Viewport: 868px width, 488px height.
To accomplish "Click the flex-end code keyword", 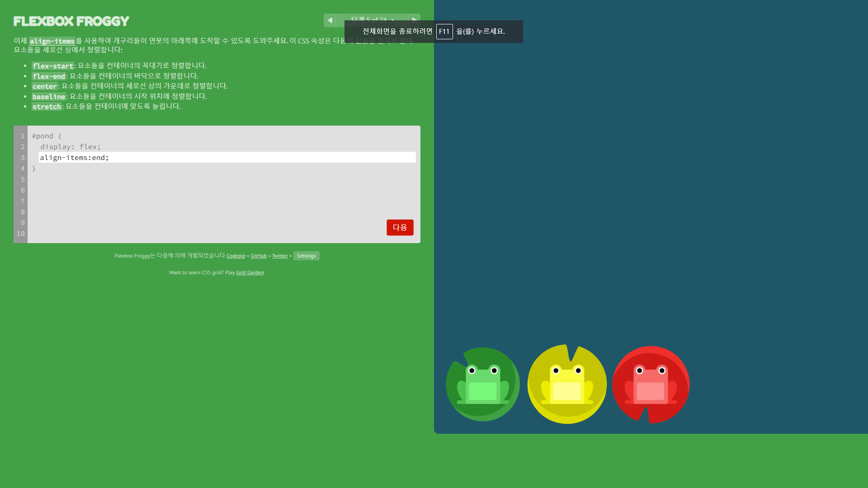I will 49,76.
